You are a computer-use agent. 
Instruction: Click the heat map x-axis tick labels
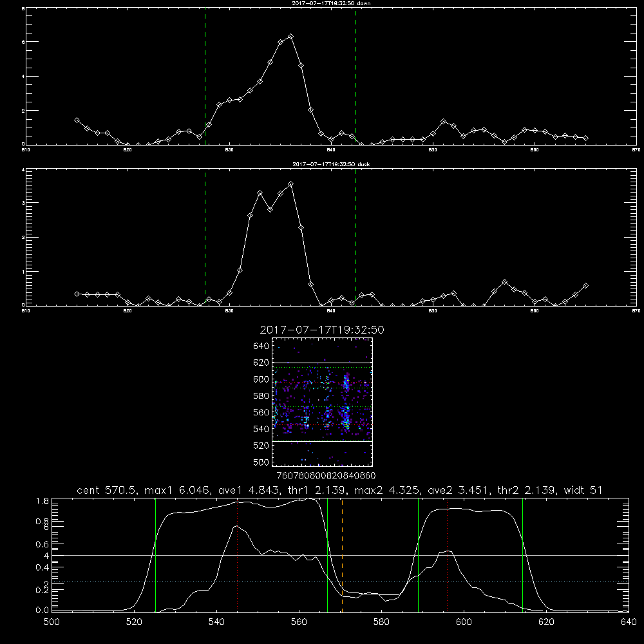[327, 476]
